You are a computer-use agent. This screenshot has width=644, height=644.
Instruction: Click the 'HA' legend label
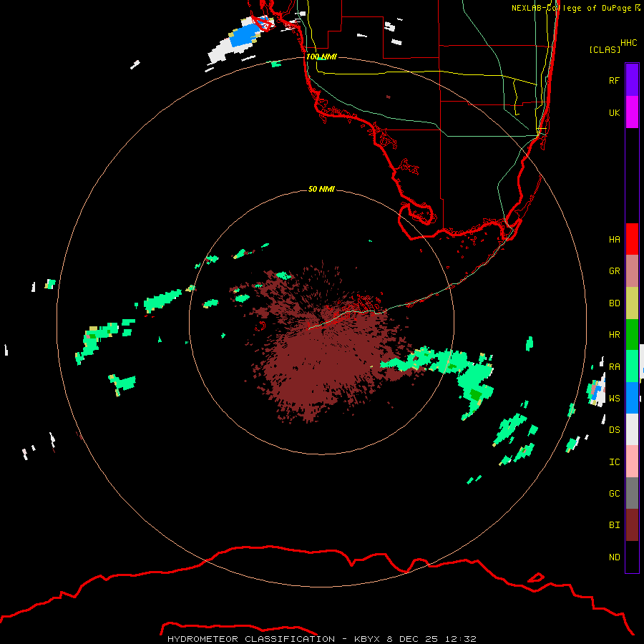[614, 239]
